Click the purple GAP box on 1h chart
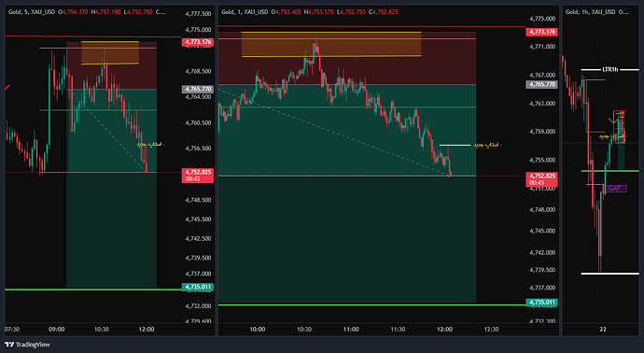 616,189
